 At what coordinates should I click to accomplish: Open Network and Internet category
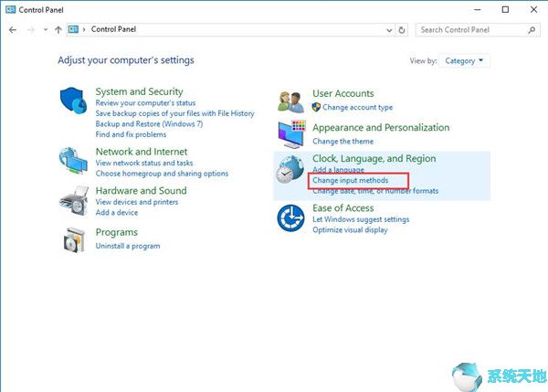[142, 152]
